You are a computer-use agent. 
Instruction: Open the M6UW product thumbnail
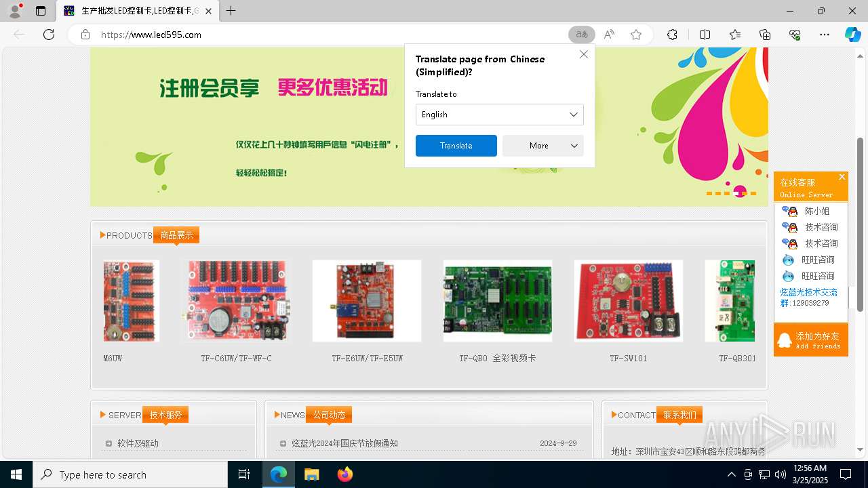point(131,301)
